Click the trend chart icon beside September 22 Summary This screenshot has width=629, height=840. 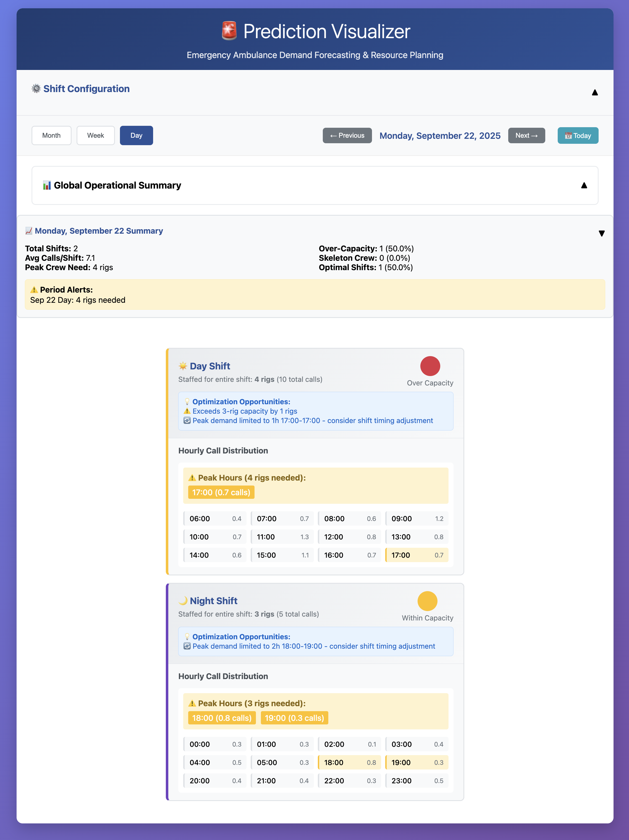pyautogui.click(x=29, y=231)
